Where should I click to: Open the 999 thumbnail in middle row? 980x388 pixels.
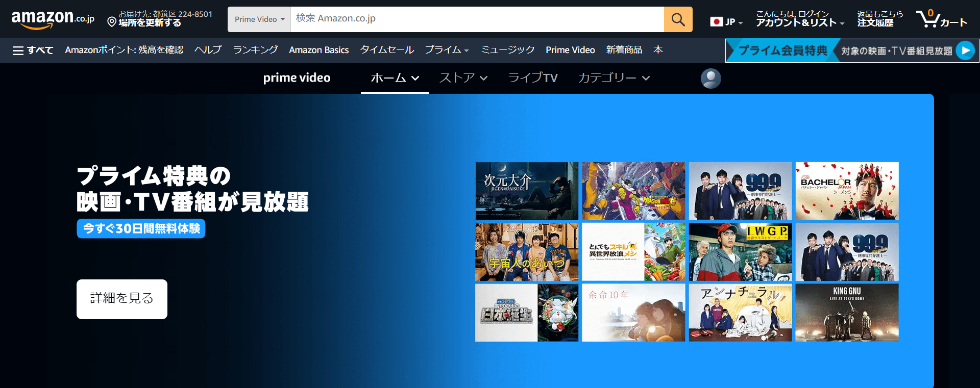pyautogui.click(x=847, y=252)
